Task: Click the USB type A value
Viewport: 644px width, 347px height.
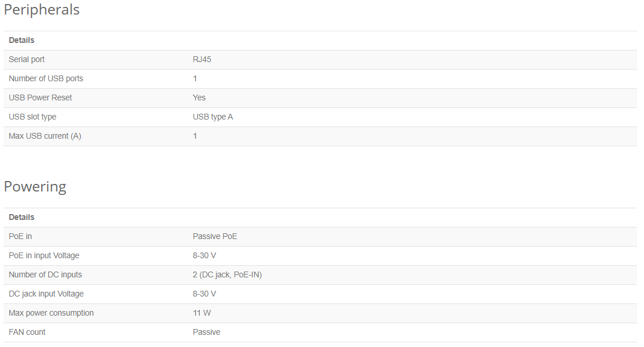Action: pos(213,117)
